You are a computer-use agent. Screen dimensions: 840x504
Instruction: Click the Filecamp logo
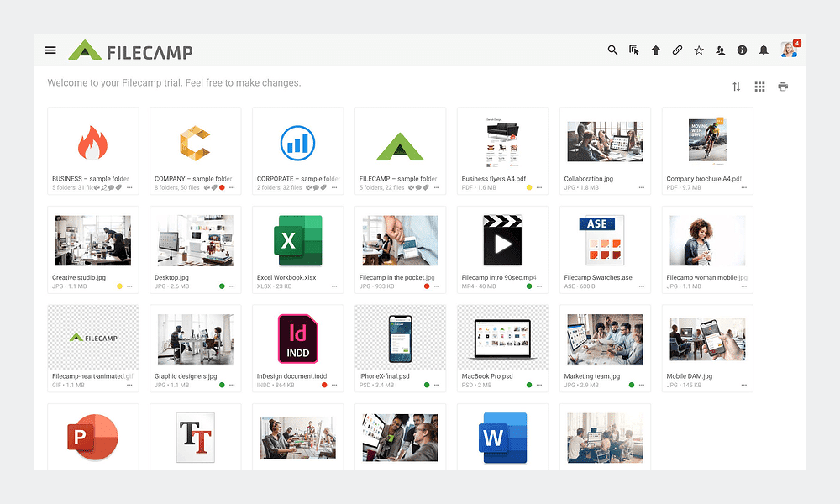click(131, 50)
